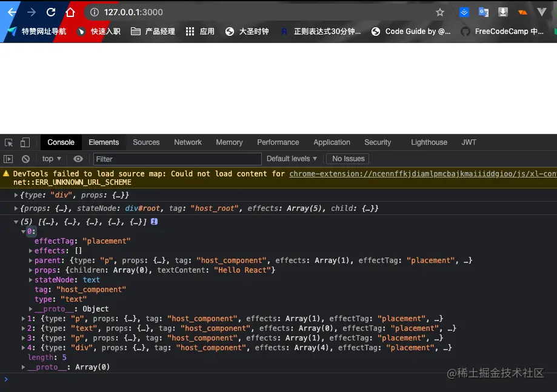The height and width of the screenshot is (392, 557).
Task: Expand array item 1 type p
Action: click(x=24, y=319)
